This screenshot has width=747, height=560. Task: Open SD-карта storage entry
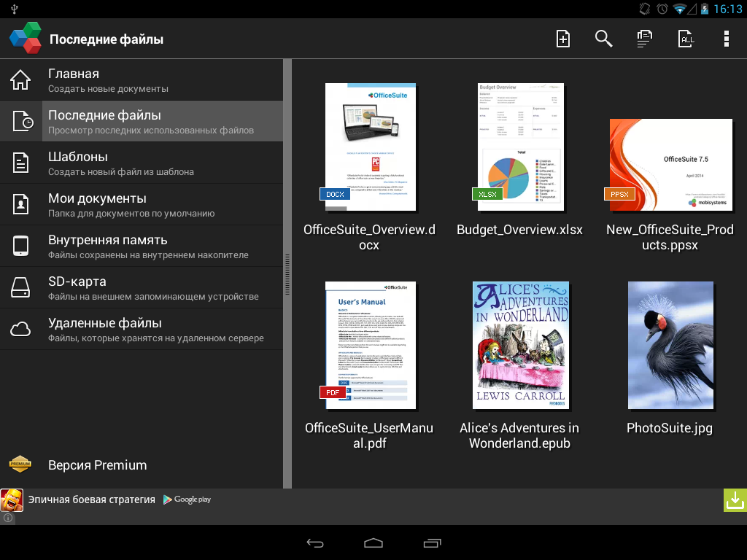(142, 288)
